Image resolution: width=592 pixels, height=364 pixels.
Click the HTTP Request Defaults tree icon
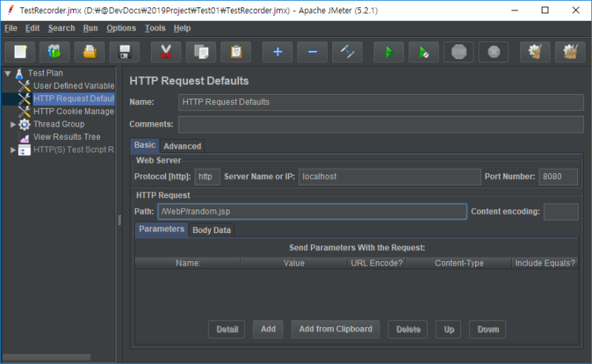[x=24, y=98]
